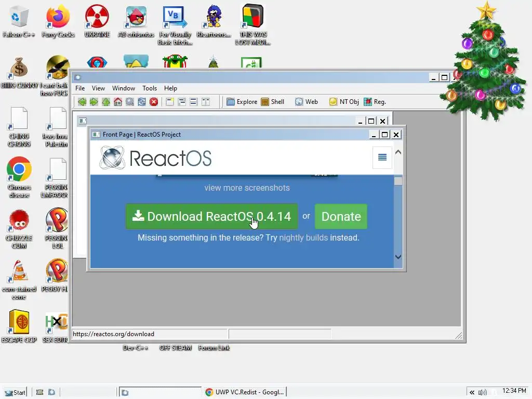This screenshot has height=399, width=532.
Task: Stop loading with the red X icon
Action: [154, 102]
